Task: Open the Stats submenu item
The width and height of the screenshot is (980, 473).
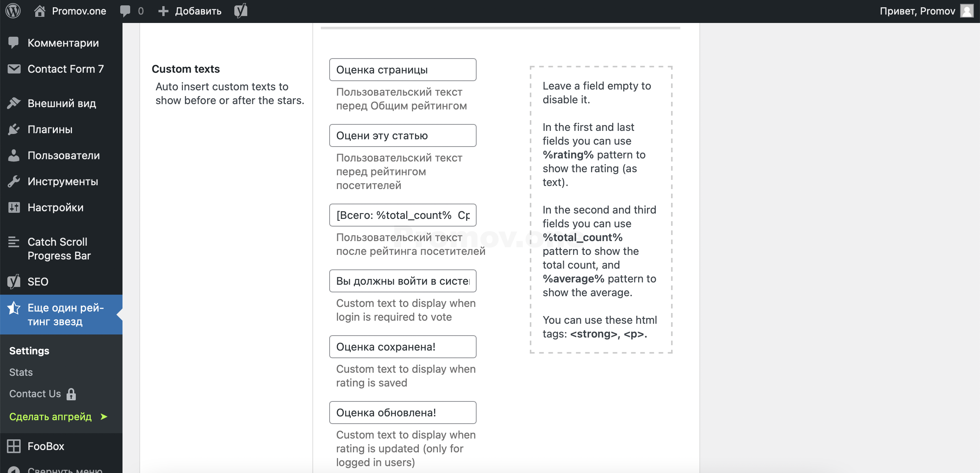Action: (x=21, y=372)
